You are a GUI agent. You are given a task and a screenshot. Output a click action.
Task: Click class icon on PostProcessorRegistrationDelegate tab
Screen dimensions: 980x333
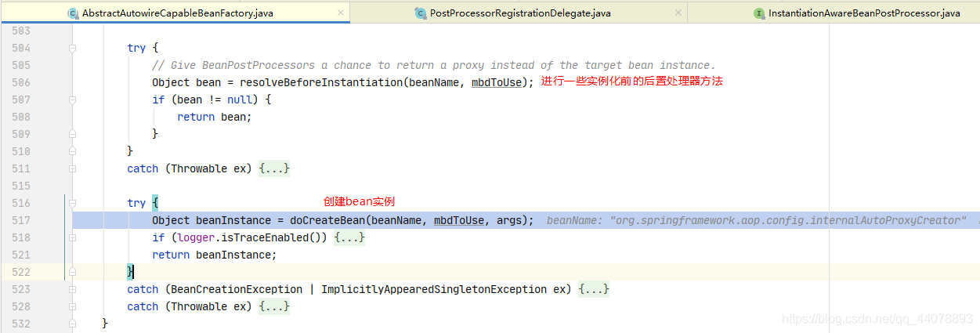421,13
